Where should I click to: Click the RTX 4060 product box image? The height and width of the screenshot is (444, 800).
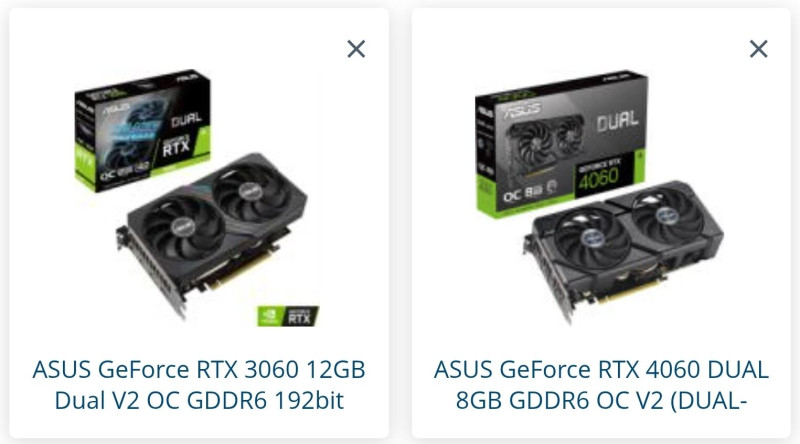(x=561, y=144)
